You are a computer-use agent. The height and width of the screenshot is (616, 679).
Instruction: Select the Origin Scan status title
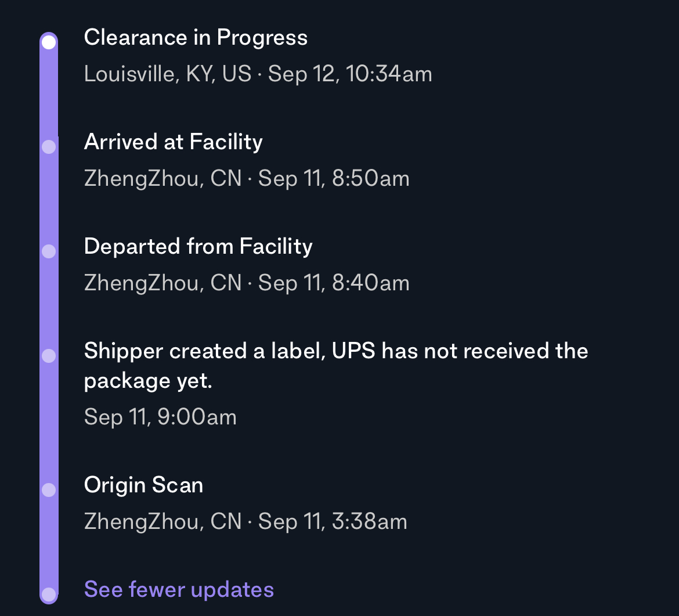[x=143, y=485]
